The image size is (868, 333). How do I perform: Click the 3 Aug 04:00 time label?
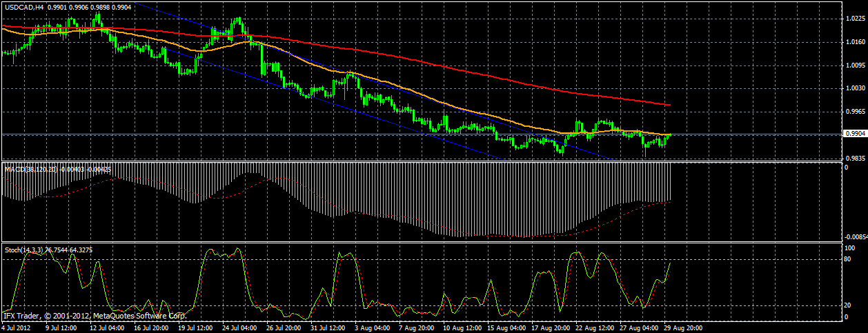coord(372,328)
